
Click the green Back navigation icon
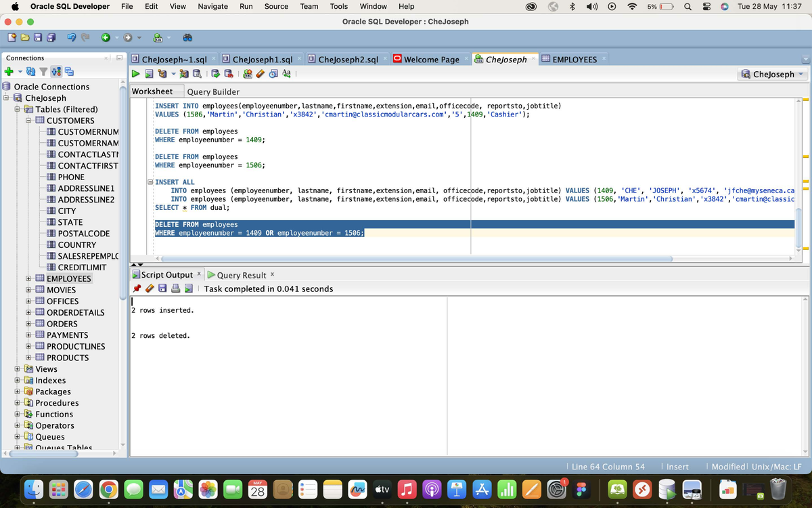(106, 37)
